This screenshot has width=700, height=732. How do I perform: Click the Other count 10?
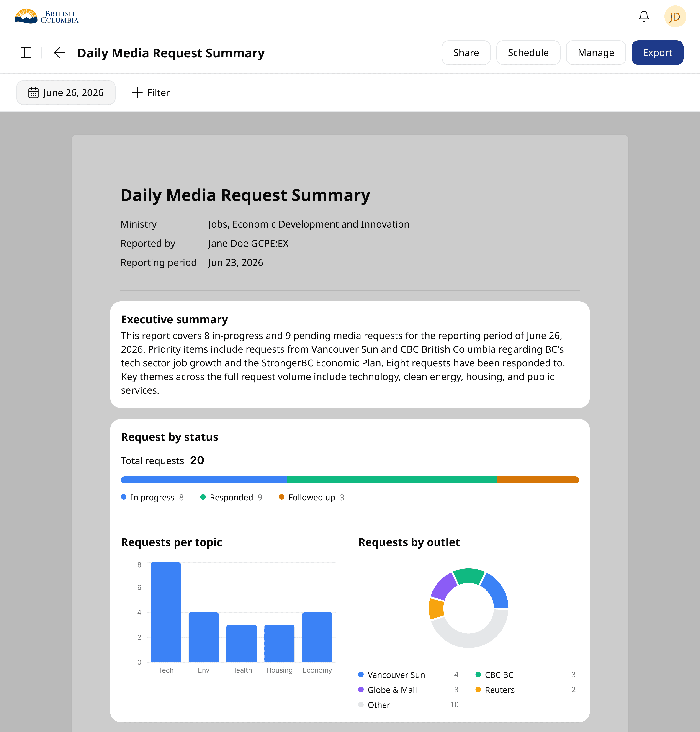coord(454,705)
